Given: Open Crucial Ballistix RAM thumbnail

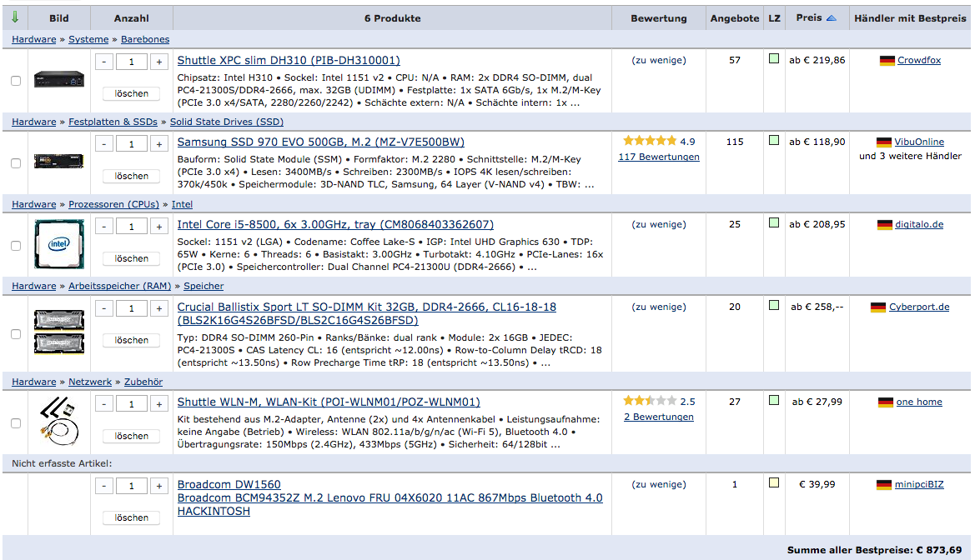Looking at the screenshot, I should (x=59, y=332).
